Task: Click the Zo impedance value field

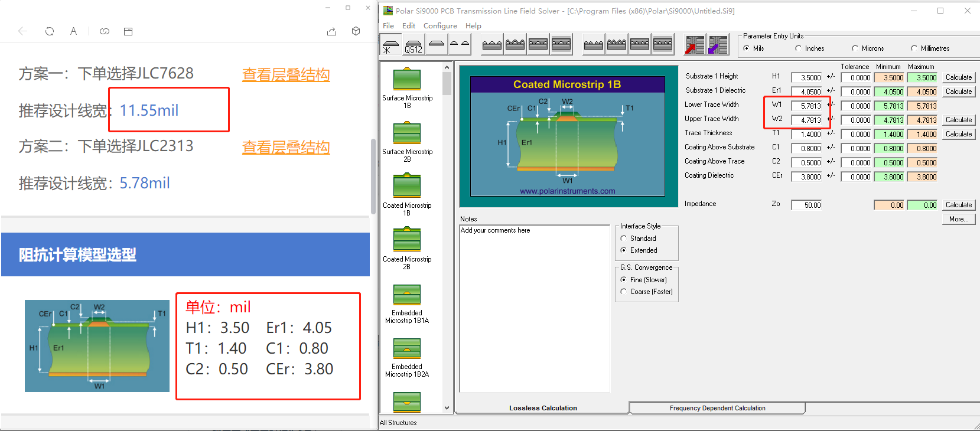Action: (806, 205)
